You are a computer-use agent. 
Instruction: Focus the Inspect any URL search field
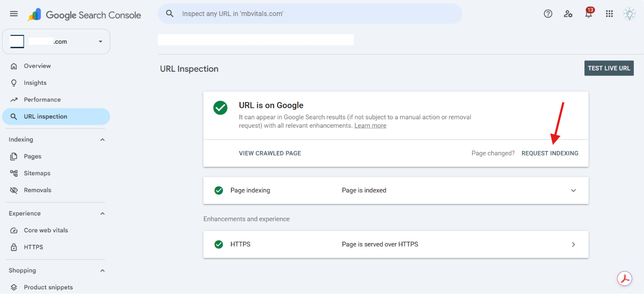310,13
